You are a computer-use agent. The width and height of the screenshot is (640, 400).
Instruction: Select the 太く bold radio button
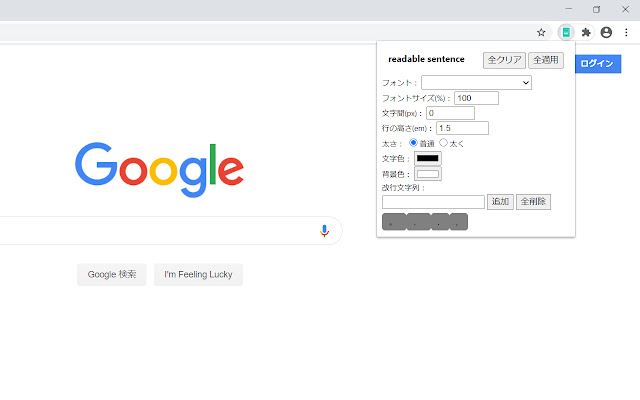[443, 143]
